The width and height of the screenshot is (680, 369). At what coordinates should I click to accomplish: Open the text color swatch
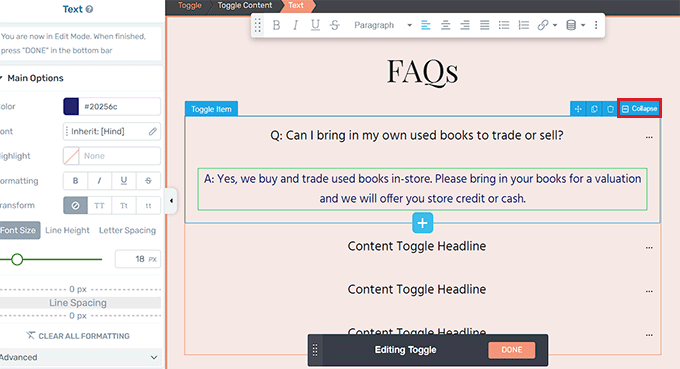71,106
